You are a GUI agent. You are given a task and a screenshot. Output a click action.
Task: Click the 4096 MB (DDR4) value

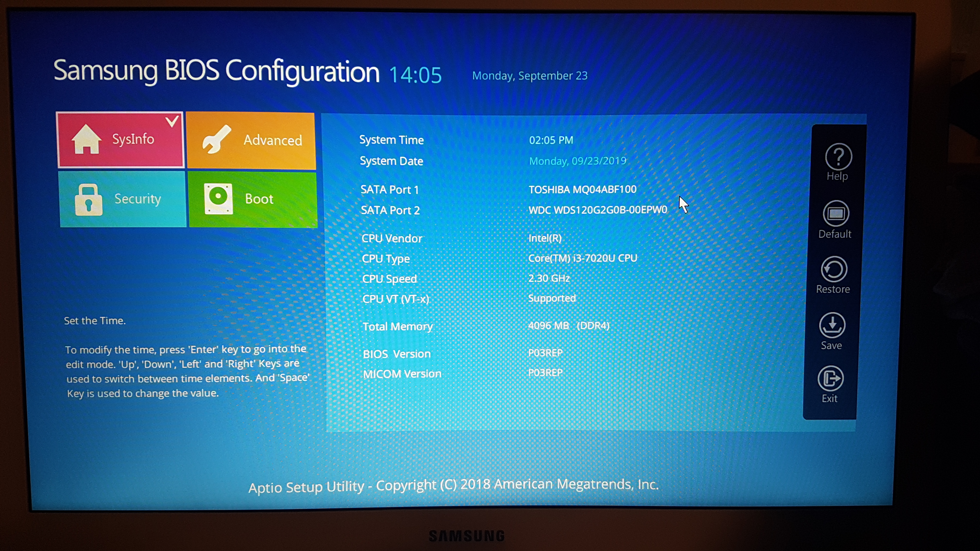[x=569, y=326]
